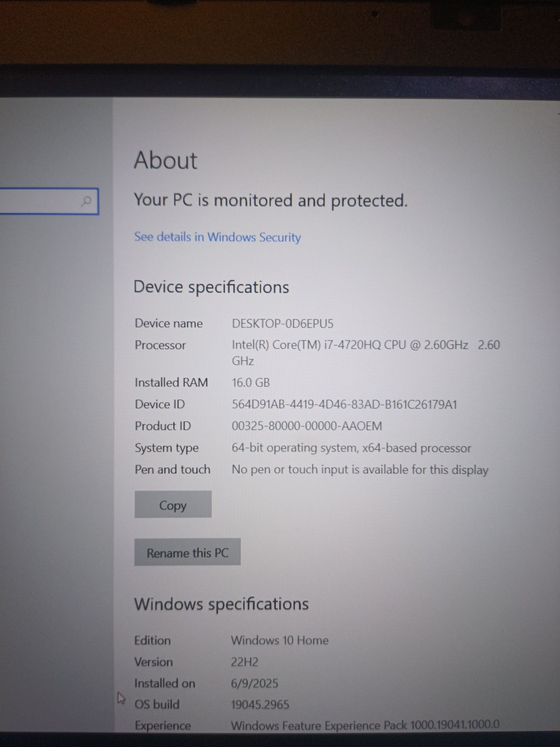Select the processor value Intel(R) Core(TM) i7-4720HQ
This screenshot has width=560, height=747.
point(366,353)
